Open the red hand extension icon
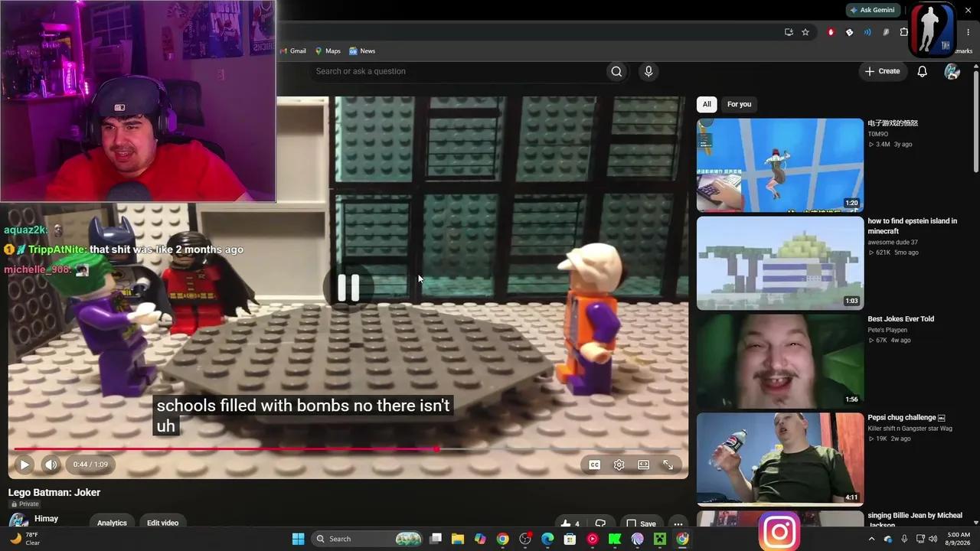This screenshot has width=980, height=551. [x=831, y=32]
